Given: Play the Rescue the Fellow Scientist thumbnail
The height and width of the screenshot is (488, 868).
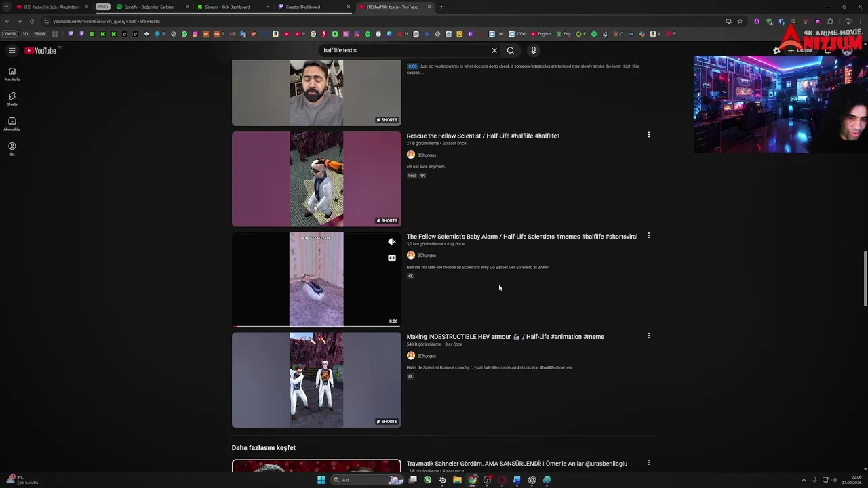Looking at the screenshot, I should click(x=317, y=179).
